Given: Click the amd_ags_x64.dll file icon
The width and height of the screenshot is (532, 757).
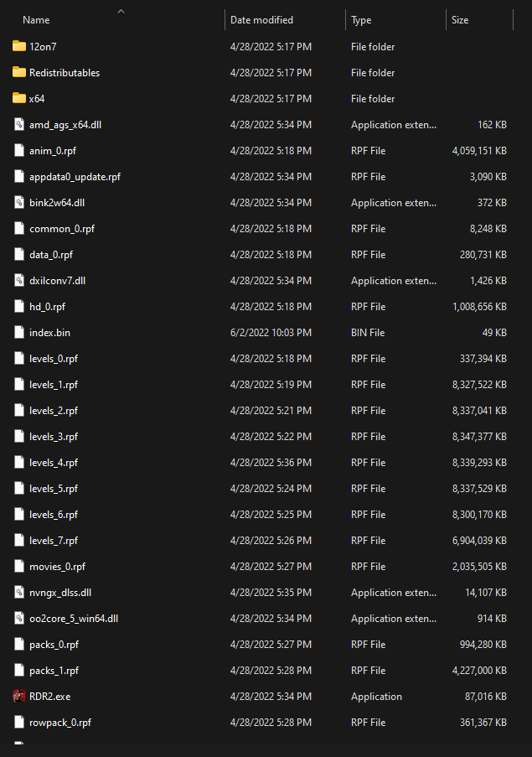Looking at the screenshot, I should coord(18,124).
